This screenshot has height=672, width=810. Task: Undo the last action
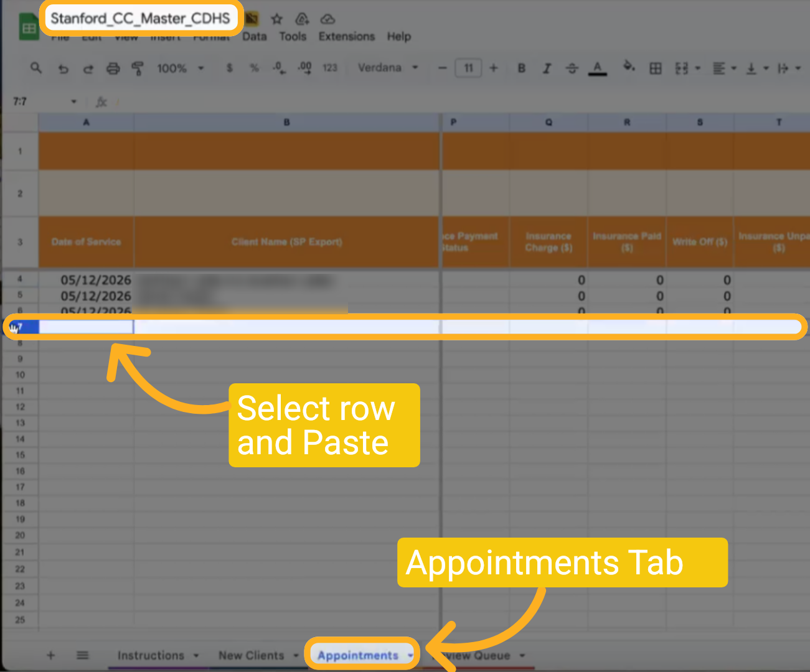coord(63,68)
